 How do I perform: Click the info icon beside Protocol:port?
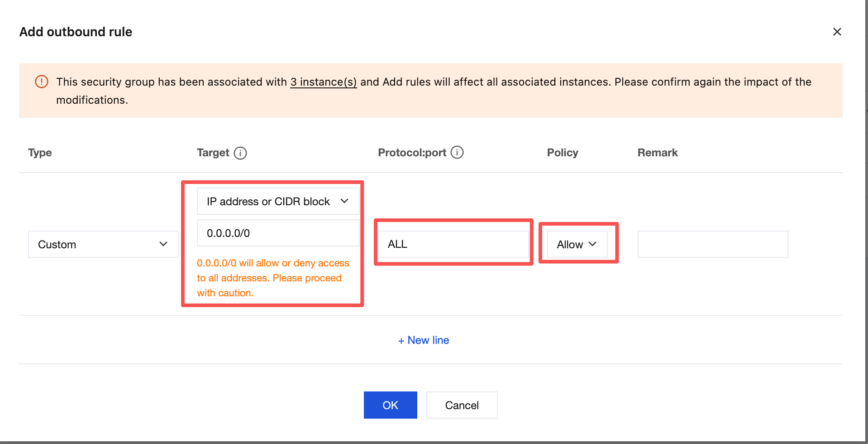(457, 152)
